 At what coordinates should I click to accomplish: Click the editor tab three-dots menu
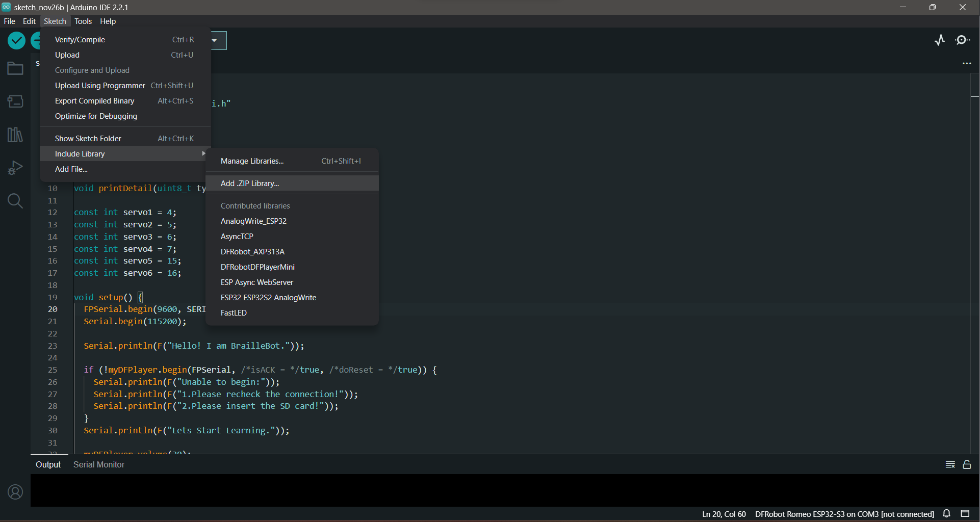tap(967, 64)
